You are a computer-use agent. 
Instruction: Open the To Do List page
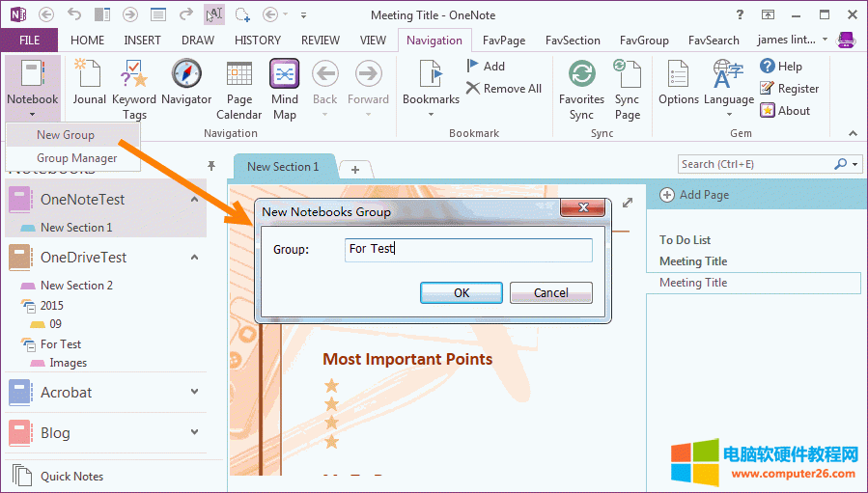(x=685, y=240)
